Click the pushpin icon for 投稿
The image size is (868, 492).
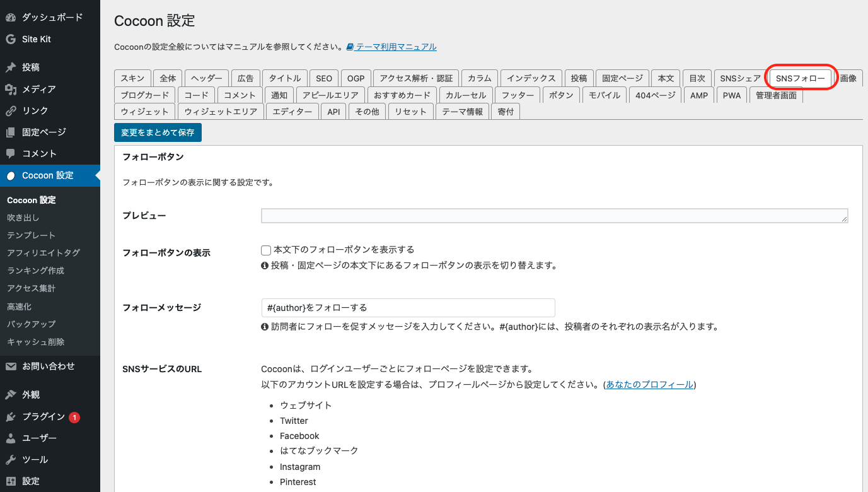tap(11, 67)
